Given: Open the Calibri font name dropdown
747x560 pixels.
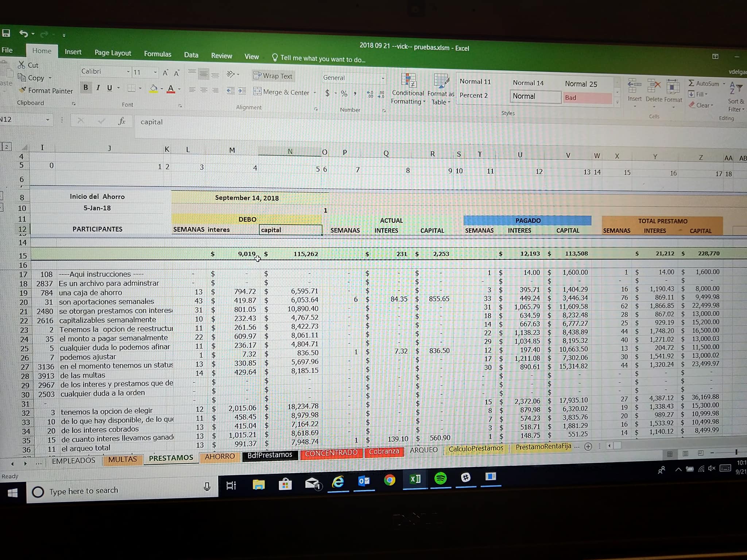Looking at the screenshot, I should 128,71.
